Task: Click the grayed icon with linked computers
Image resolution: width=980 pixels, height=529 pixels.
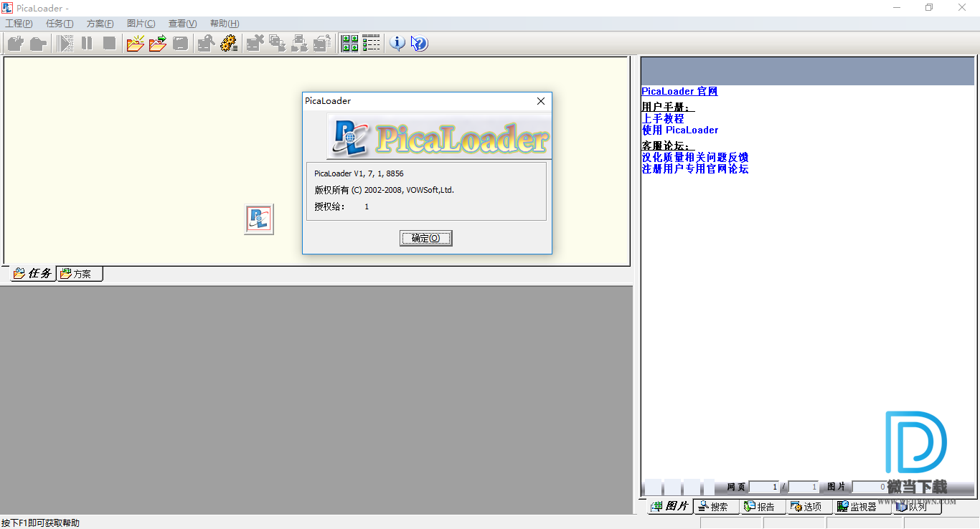Action: click(x=300, y=44)
